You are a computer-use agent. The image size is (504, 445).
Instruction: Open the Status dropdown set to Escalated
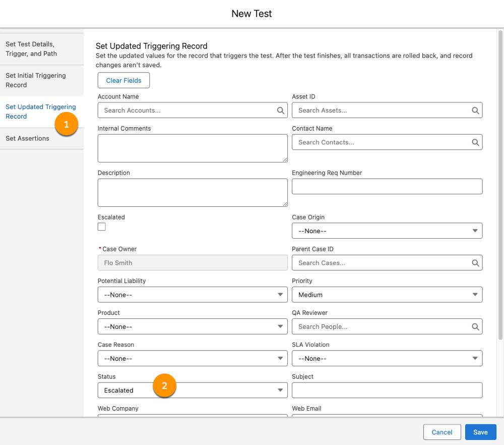coord(193,390)
